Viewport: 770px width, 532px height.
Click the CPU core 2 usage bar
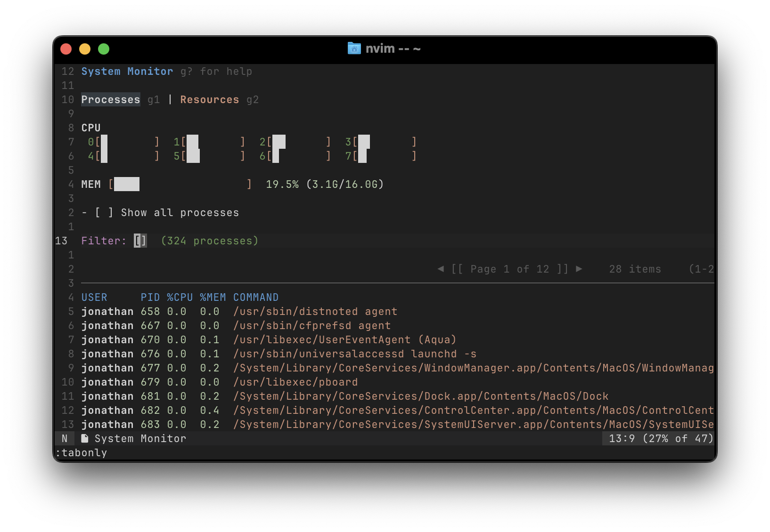[x=299, y=142]
